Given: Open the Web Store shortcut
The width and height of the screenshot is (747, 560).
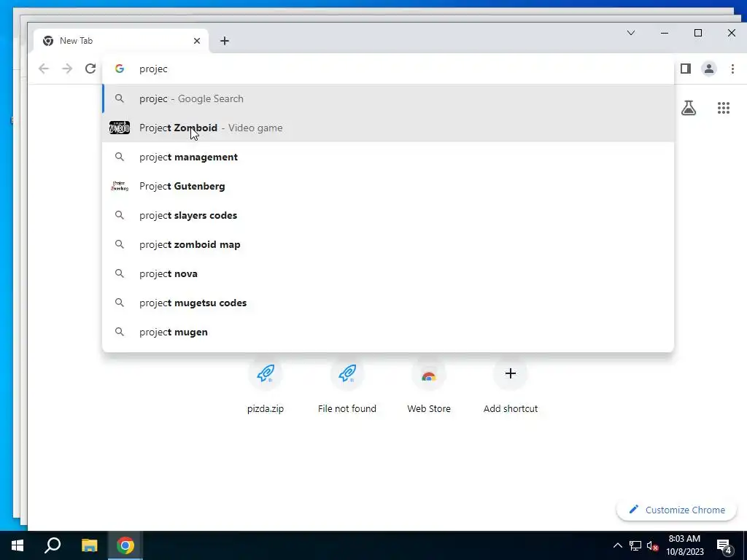Looking at the screenshot, I should tap(429, 386).
